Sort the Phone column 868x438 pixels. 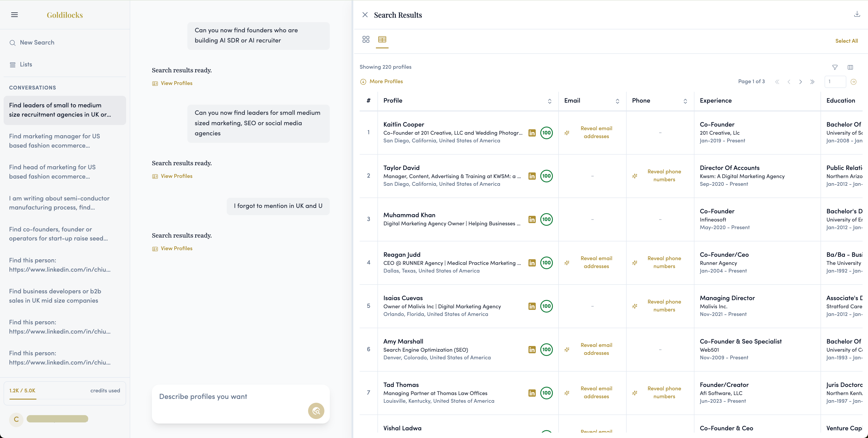(x=685, y=101)
